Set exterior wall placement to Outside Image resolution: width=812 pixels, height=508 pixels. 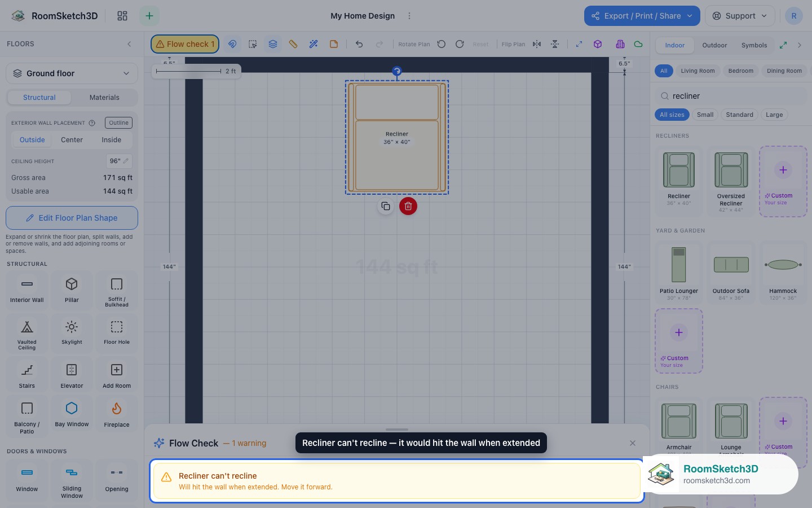point(32,140)
